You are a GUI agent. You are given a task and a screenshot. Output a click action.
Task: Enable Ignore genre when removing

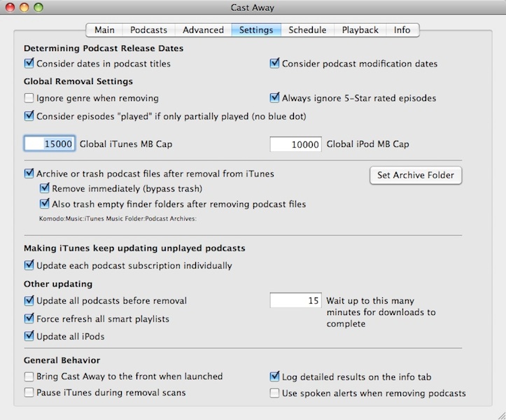click(x=29, y=98)
